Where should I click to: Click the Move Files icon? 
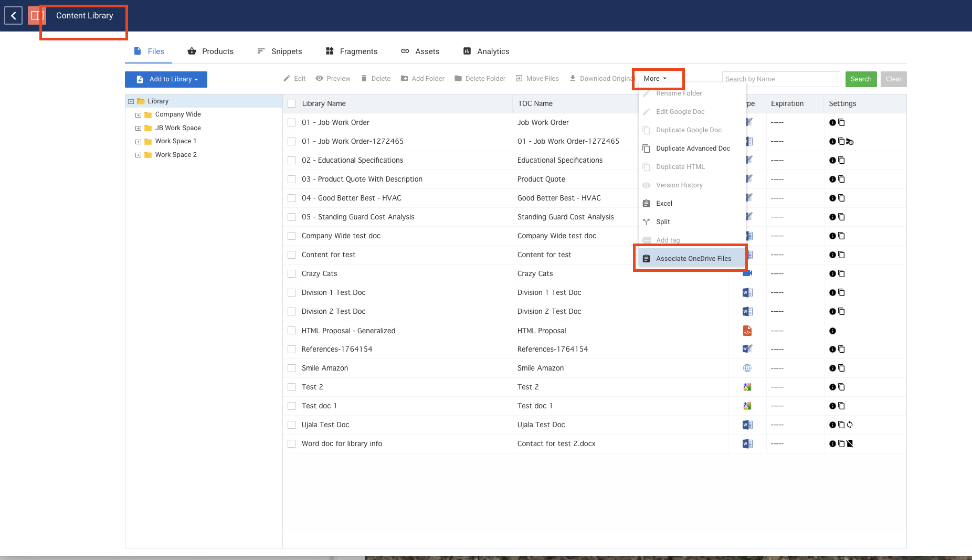coord(520,78)
